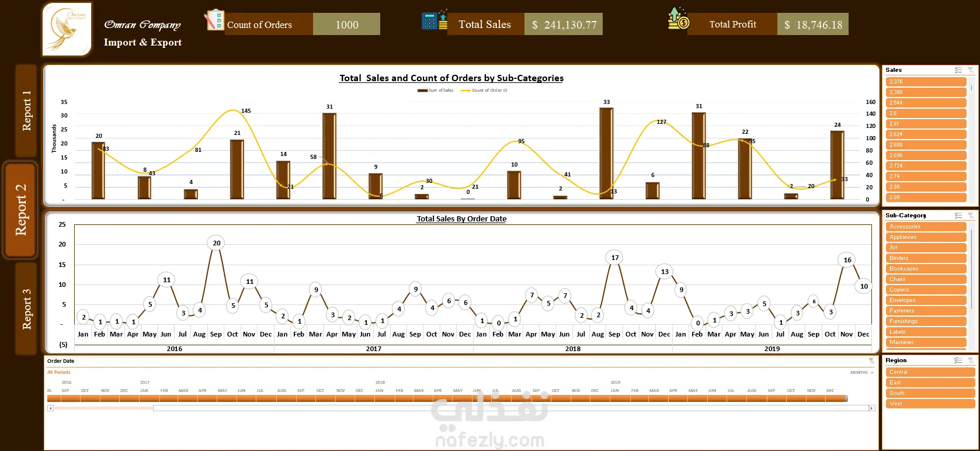The width and height of the screenshot is (980, 451).
Task: Select Art in Sub-Category slicer
Action: (x=926, y=248)
